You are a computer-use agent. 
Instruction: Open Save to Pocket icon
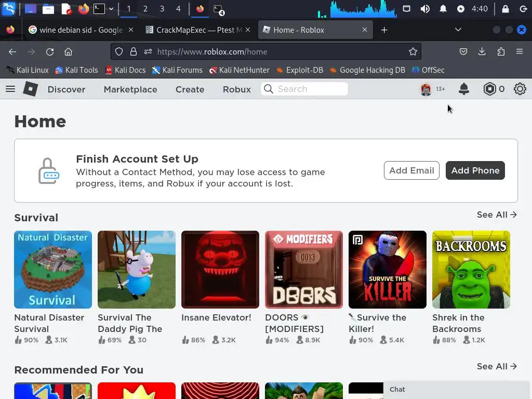(463, 51)
